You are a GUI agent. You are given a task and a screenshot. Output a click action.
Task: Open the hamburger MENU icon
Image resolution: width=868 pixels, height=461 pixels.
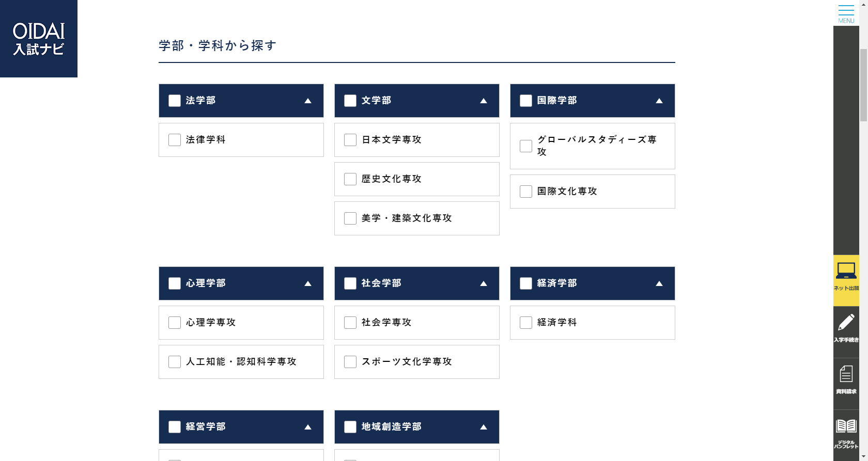point(846,13)
